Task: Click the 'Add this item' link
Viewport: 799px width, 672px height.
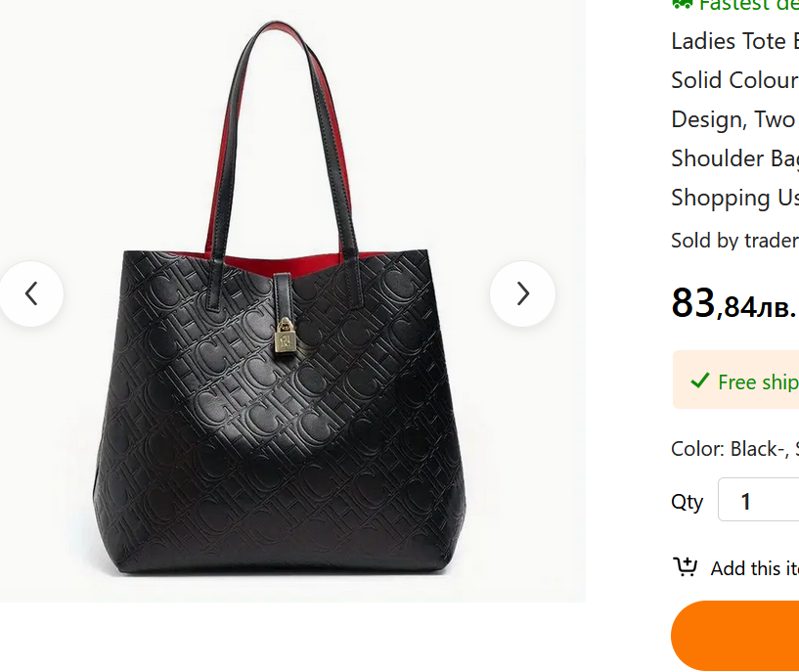Action: pyautogui.click(x=754, y=568)
